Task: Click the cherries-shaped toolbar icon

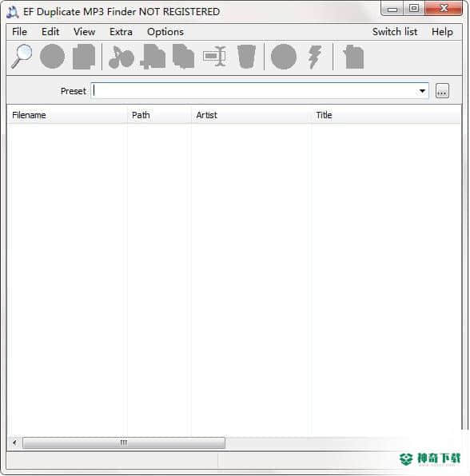Action: [x=121, y=57]
